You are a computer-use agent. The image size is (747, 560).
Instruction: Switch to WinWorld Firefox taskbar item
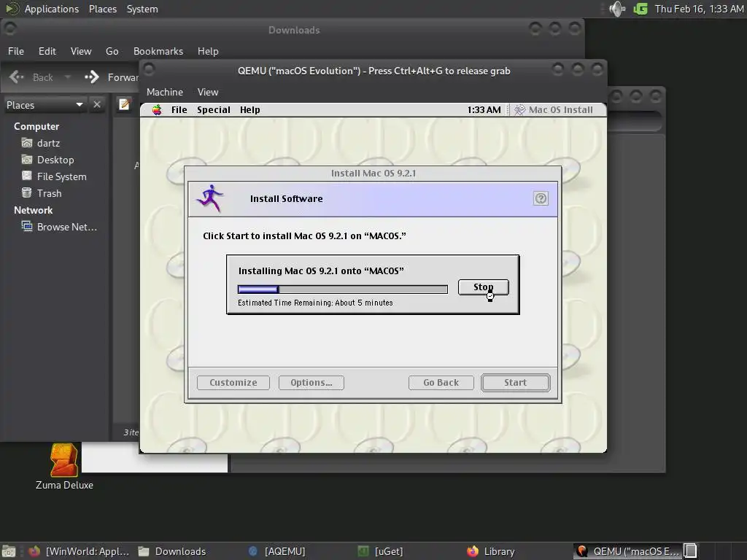click(79, 551)
